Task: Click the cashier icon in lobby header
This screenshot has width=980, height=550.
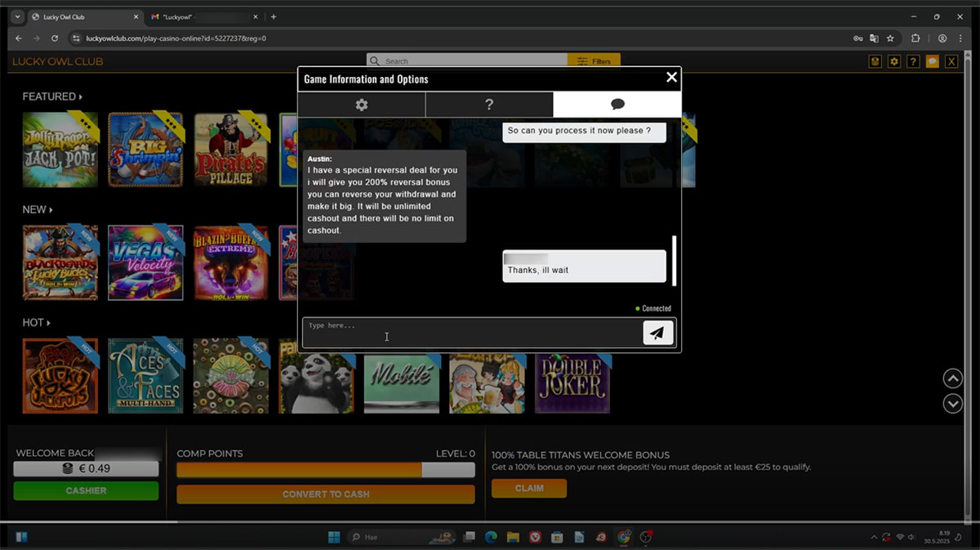Action: (875, 61)
